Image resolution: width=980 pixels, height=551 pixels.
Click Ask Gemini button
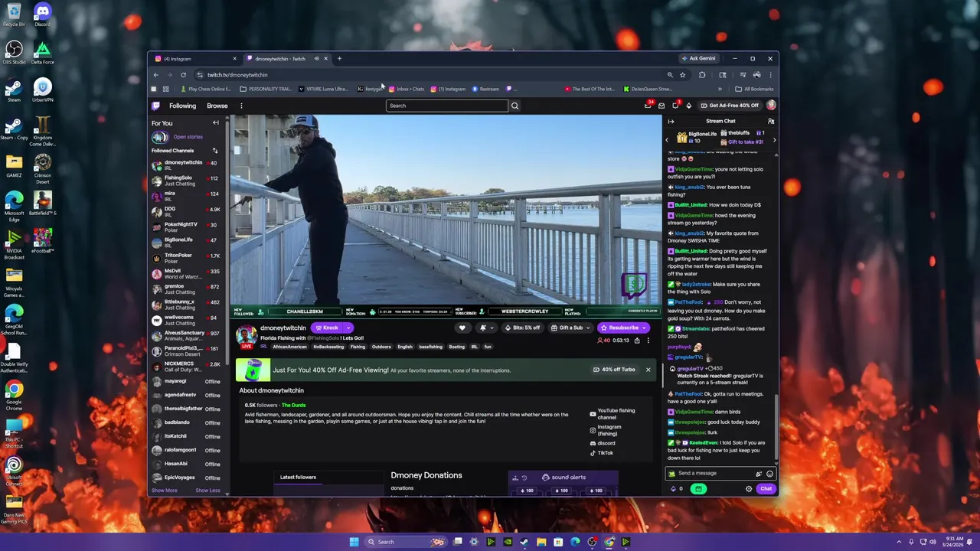tap(698, 58)
